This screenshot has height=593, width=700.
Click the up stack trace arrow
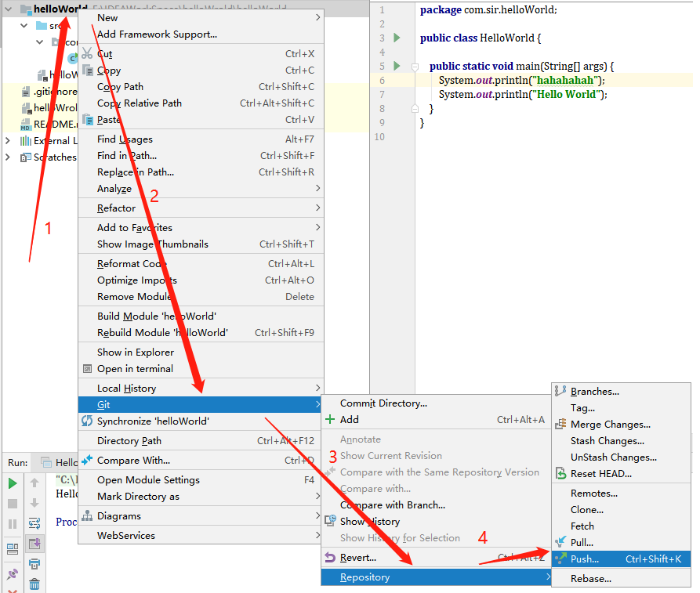(34, 483)
